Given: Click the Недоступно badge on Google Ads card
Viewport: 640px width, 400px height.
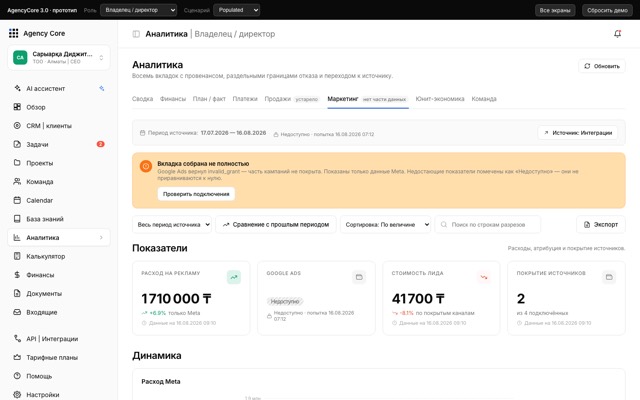Looking at the screenshot, I should coord(285,301).
